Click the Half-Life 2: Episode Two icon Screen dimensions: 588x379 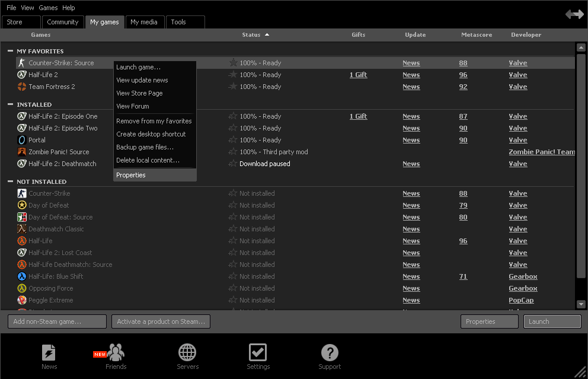point(22,128)
